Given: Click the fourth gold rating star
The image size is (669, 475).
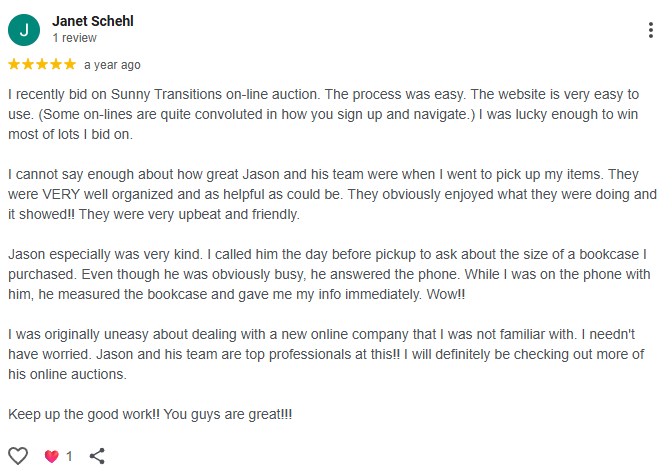Looking at the screenshot, I should (56, 64).
